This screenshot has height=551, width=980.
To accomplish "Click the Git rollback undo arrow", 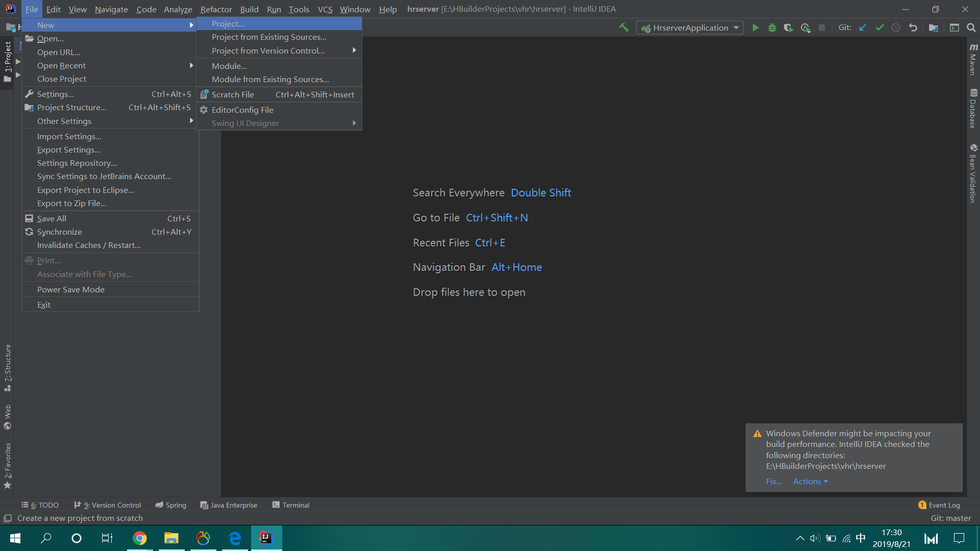I will pyautogui.click(x=913, y=28).
